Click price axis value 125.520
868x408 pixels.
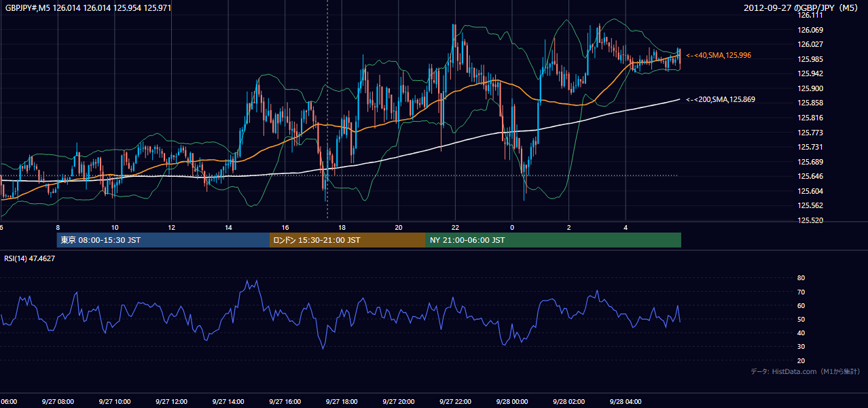[x=810, y=220]
